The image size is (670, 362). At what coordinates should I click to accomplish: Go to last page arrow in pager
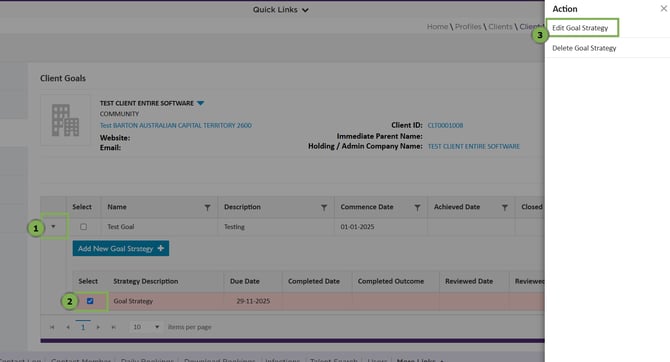point(114,327)
